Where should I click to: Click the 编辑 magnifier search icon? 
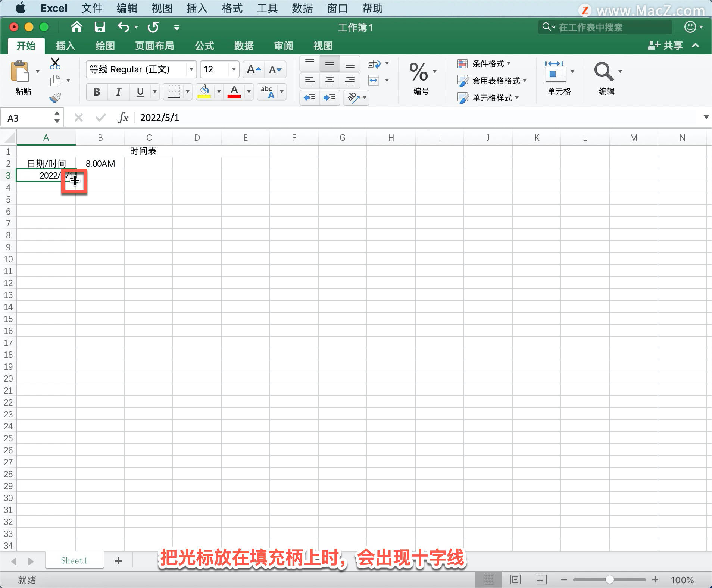[603, 71]
